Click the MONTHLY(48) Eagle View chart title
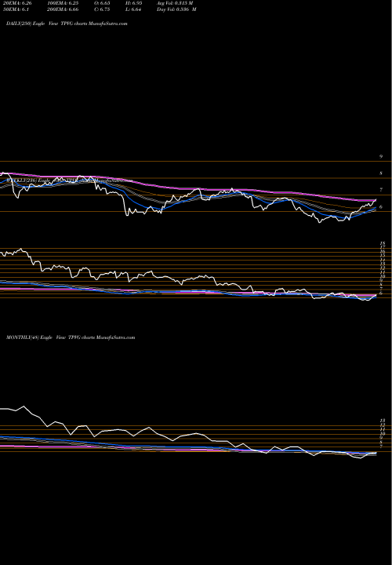Viewport: 392px width, 565px height. tap(71, 337)
